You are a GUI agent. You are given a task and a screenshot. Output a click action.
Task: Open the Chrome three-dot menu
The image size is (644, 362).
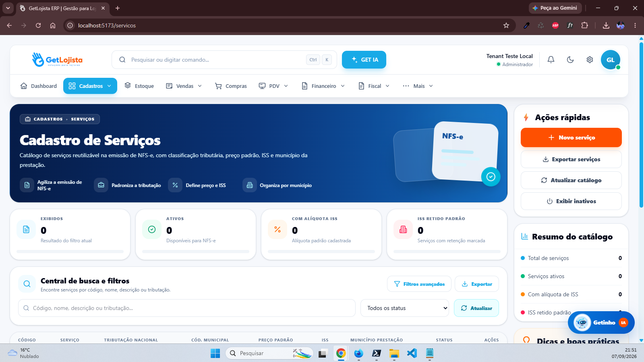pyautogui.click(x=635, y=25)
